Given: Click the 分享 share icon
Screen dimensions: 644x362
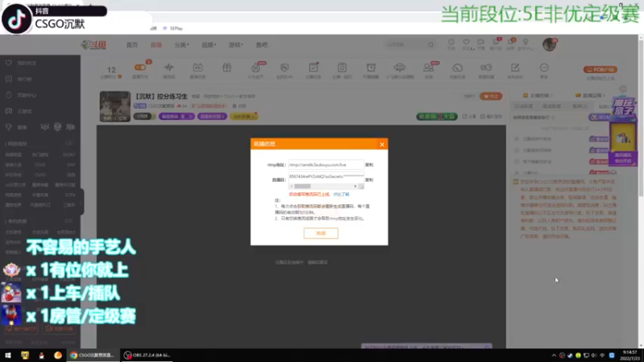Looking at the screenshot, I should [x=469, y=117].
